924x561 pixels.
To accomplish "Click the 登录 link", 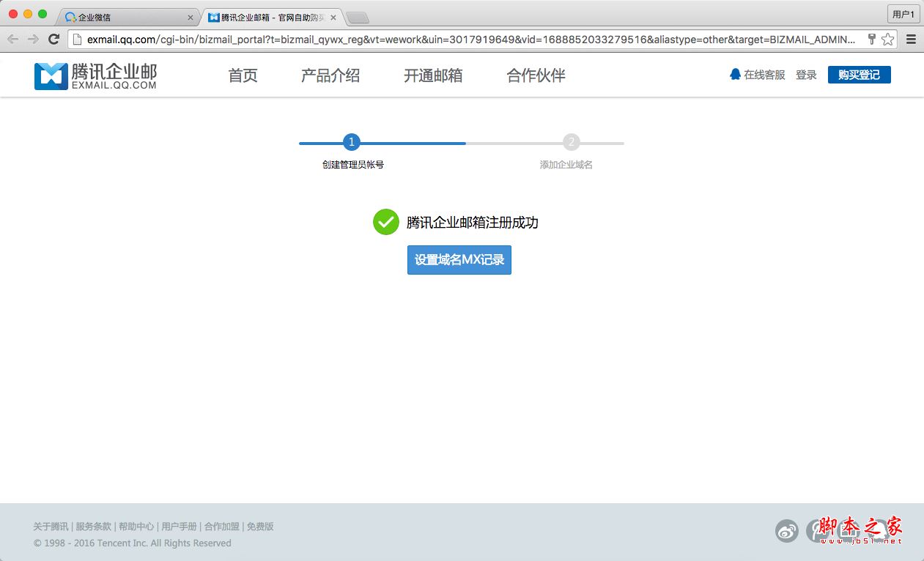I will pos(805,74).
